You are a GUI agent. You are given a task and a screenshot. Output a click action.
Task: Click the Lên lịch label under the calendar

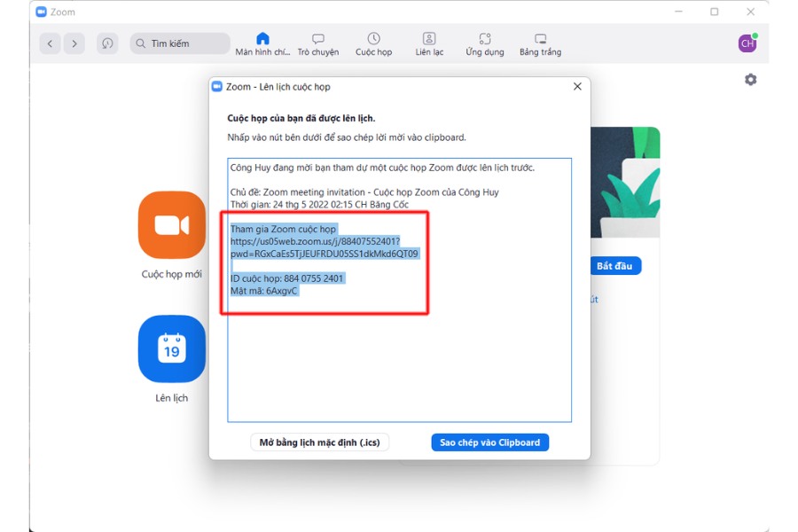[x=172, y=398]
